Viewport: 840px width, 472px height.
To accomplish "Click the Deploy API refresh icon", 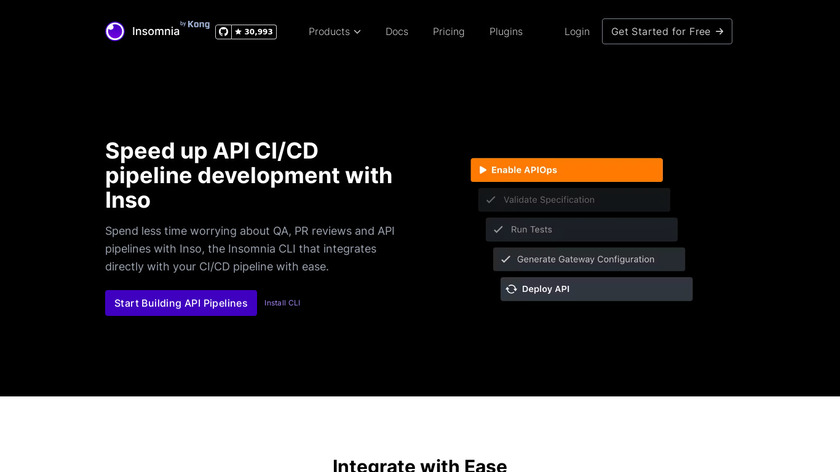I will click(512, 289).
